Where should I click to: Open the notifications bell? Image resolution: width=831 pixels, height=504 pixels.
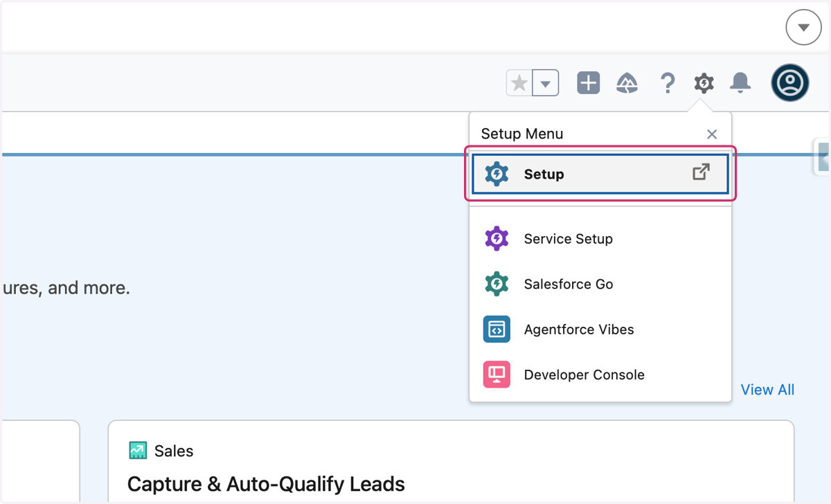741,83
